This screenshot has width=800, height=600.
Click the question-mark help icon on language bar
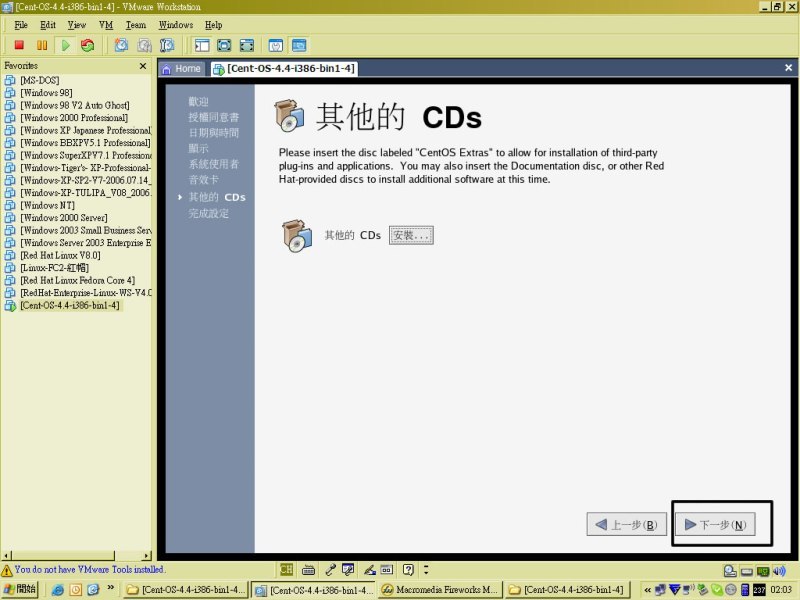(x=408, y=569)
